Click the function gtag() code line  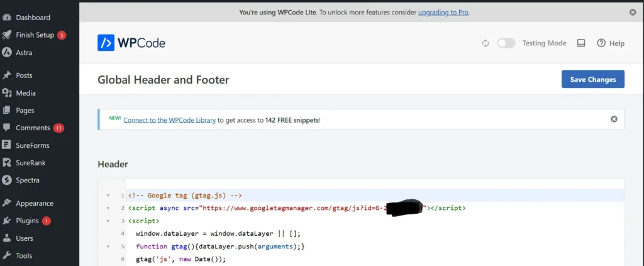point(219,247)
